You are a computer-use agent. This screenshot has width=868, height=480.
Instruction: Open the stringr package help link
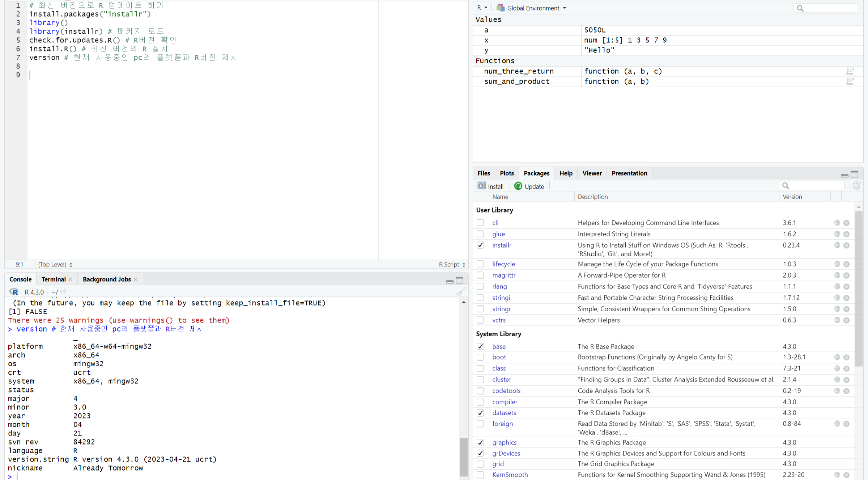tap(501, 309)
